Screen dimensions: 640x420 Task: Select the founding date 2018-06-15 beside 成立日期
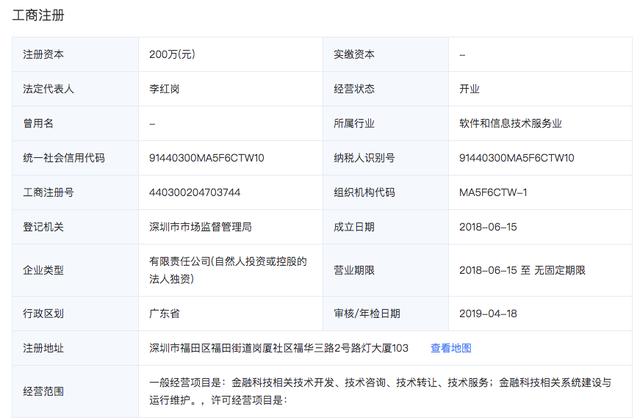pyautogui.click(x=488, y=227)
